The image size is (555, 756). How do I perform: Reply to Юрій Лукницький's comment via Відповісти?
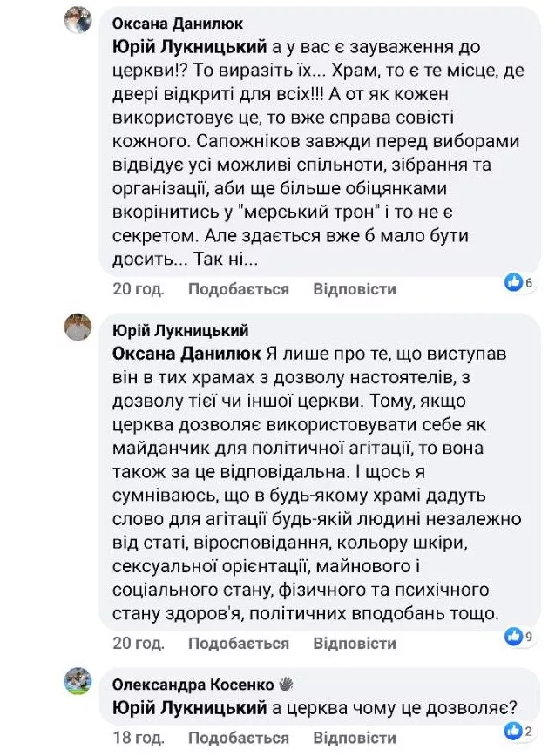pyautogui.click(x=355, y=644)
